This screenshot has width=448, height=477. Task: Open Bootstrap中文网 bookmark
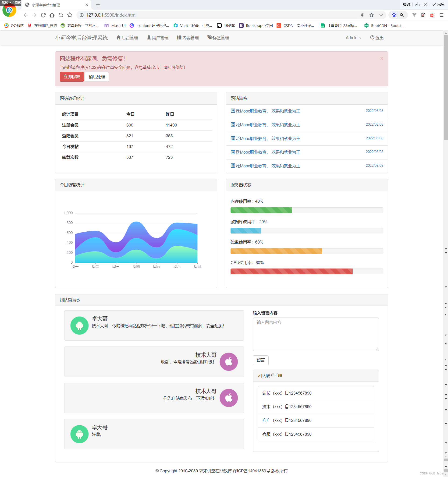pyautogui.click(x=256, y=26)
